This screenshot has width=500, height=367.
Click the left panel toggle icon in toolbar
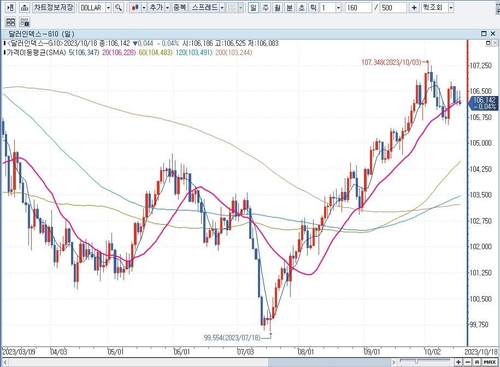(x=10, y=7)
